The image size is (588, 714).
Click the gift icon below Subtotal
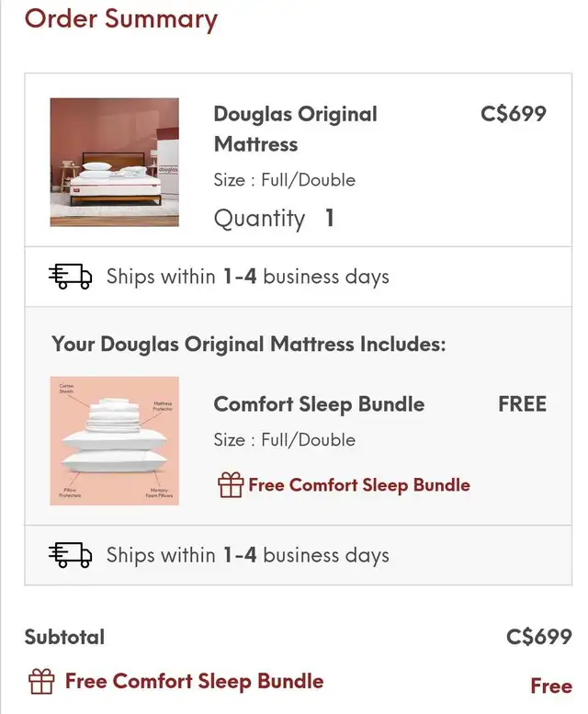(41, 681)
